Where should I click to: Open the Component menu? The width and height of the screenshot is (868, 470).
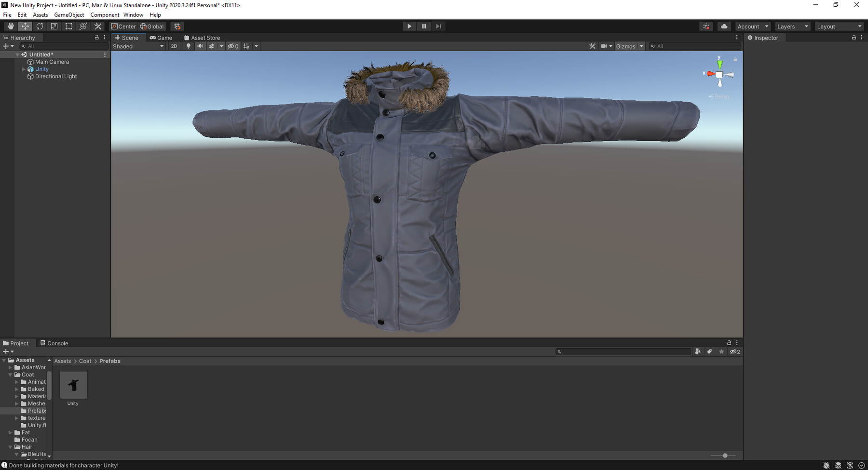[x=105, y=14]
